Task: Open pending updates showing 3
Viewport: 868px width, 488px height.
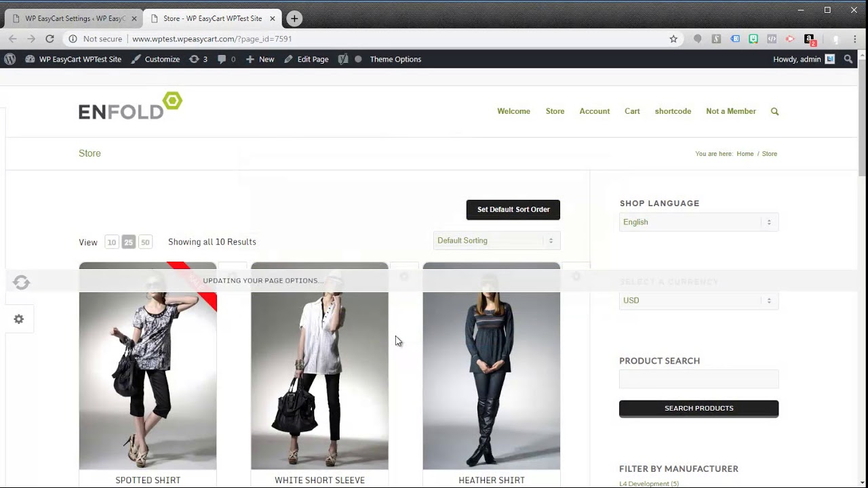Action: tap(199, 59)
